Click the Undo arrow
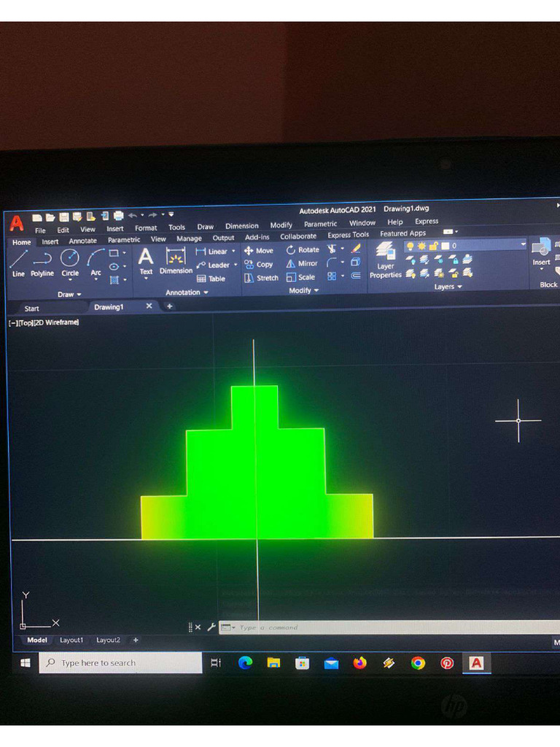Viewport: 560px width, 747px height. [133, 215]
